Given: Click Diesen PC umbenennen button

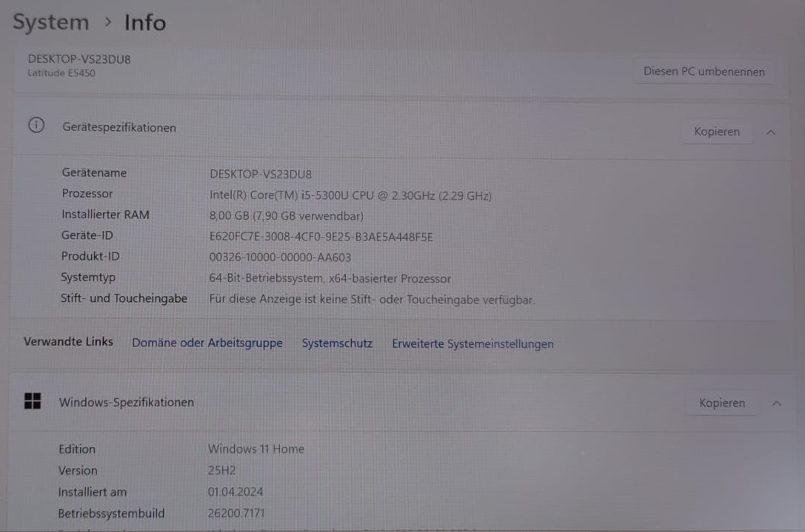Looking at the screenshot, I should click(704, 72).
